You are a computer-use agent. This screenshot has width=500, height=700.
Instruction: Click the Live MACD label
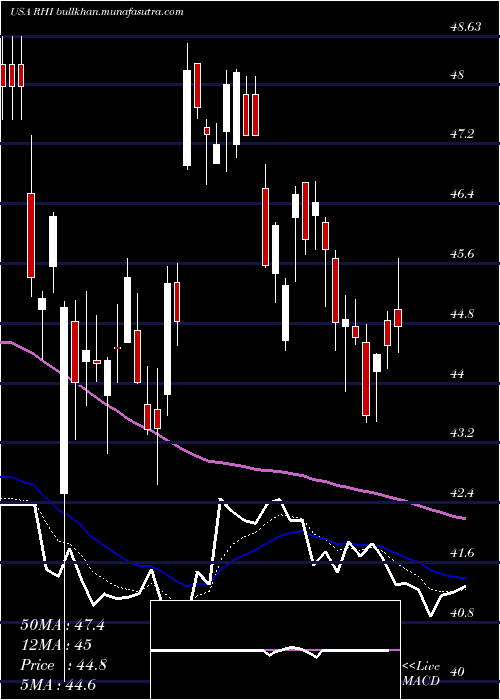point(421,674)
